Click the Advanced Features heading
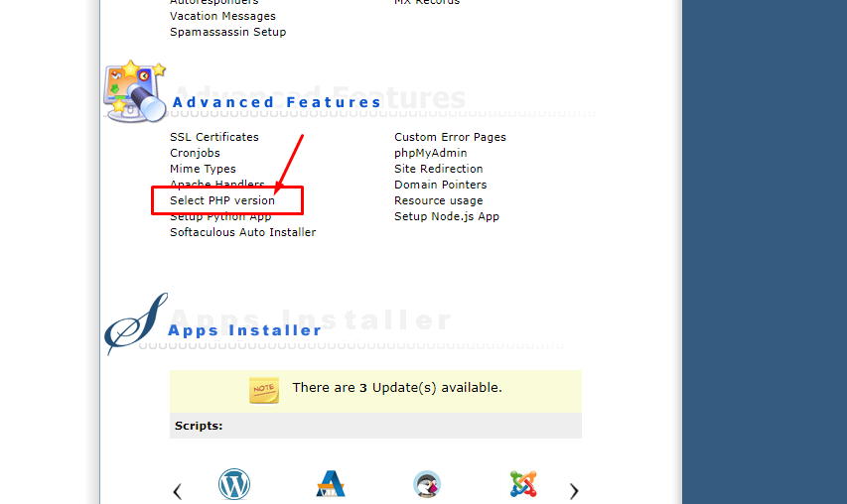The width and height of the screenshot is (847, 504). pos(277,102)
